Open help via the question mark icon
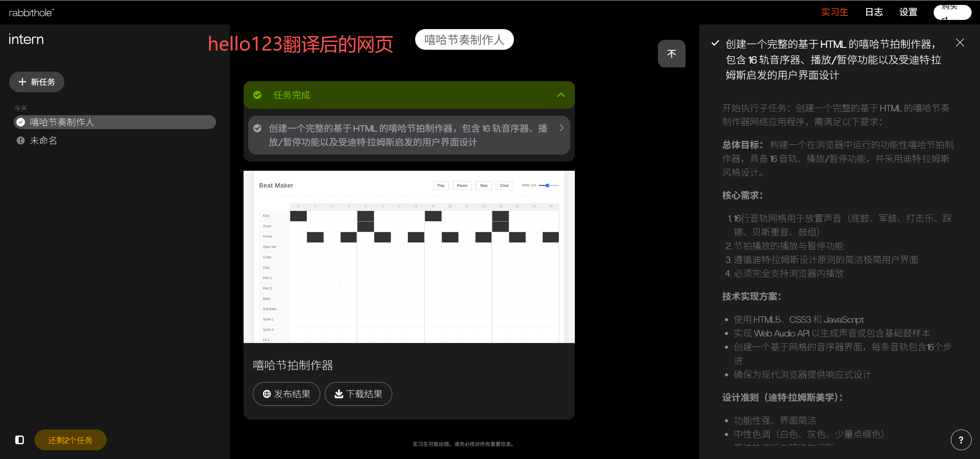Screen dimensions: 980x459 tap(961, 439)
